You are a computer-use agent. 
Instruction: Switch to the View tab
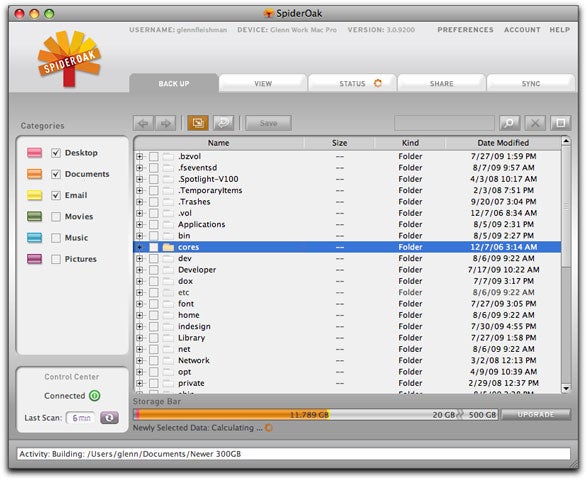263,83
